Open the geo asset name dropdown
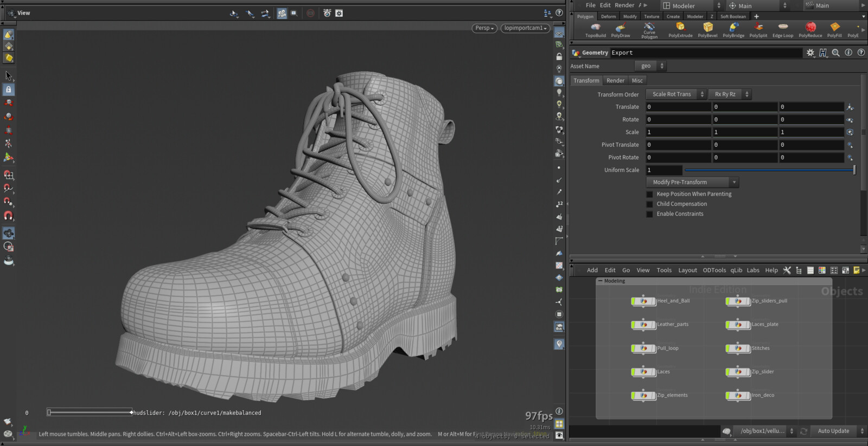 pos(650,66)
